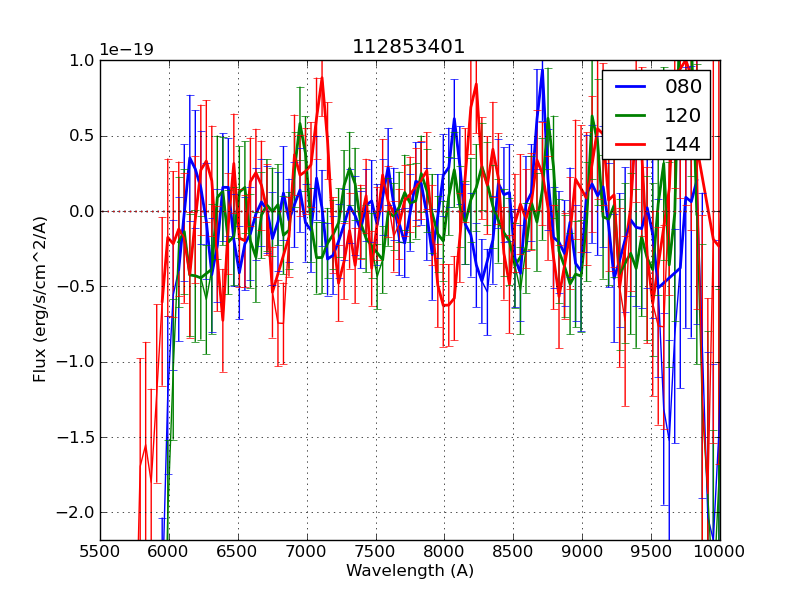Click the 5500 x-axis tick label
Image resolution: width=800 pixels, height=600 pixels.
click(x=100, y=551)
